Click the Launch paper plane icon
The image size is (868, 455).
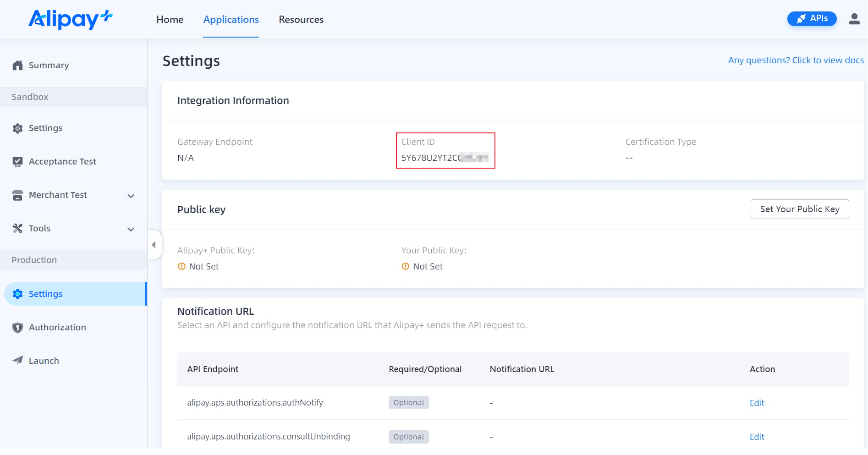coord(17,361)
